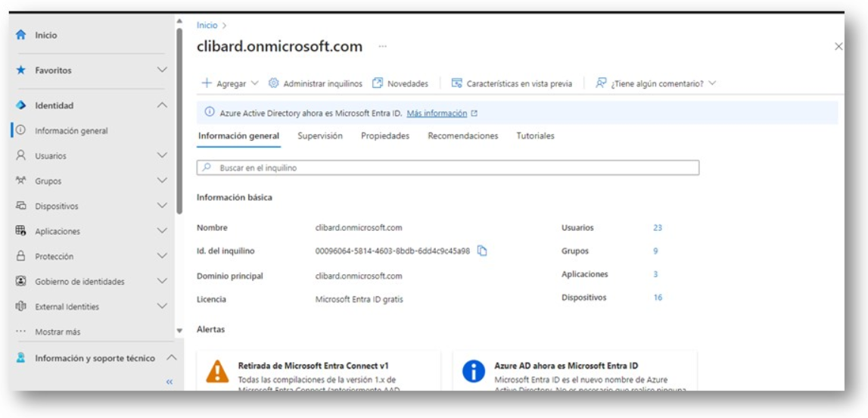Click the Novedades external link icon

tap(378, 83)
